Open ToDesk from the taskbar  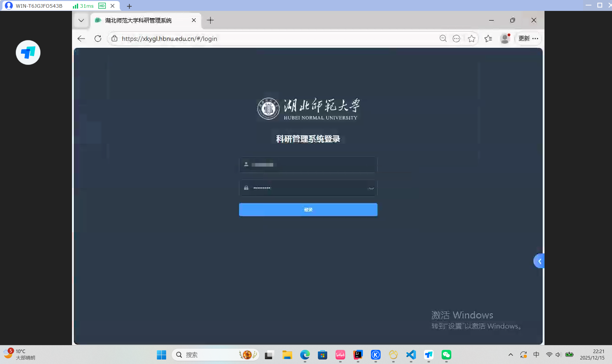pyautogui.click(x=428, y=355)
